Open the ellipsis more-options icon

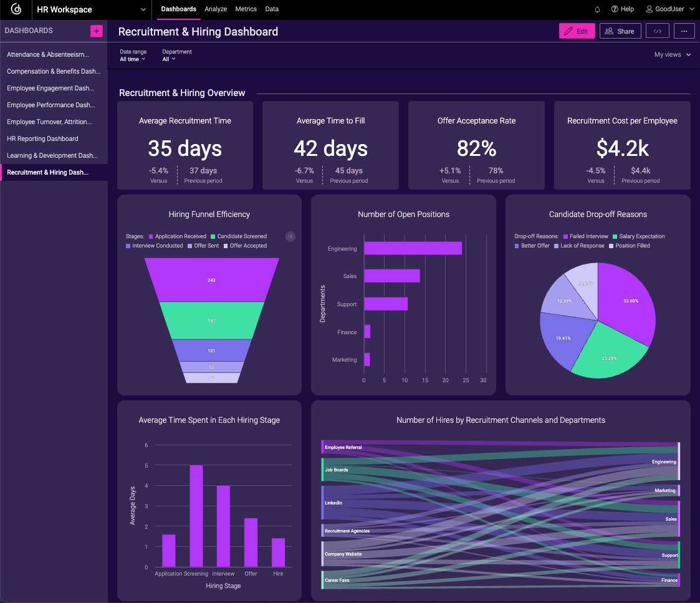[684, 31]
